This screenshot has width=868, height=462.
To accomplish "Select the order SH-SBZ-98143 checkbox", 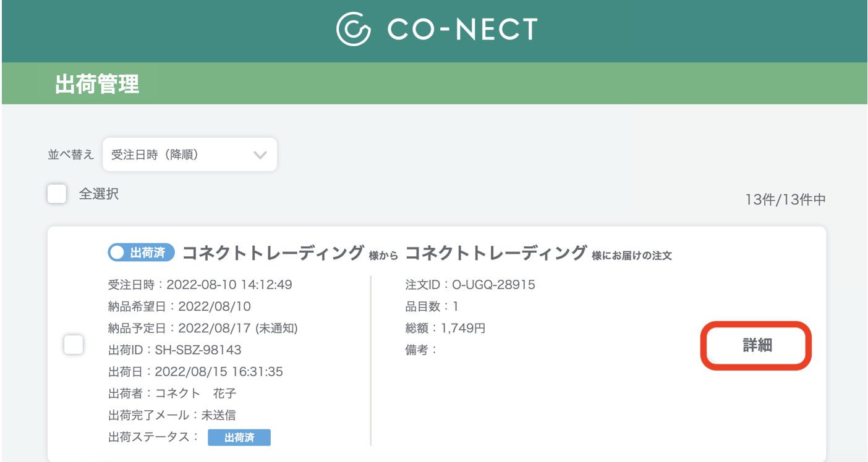I will [74, 345].
